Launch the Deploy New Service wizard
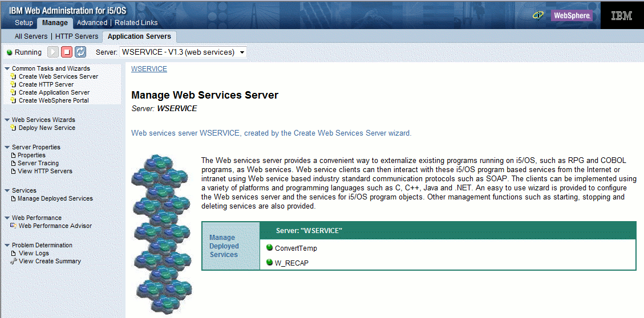644x318 pixels. point(47,128)
